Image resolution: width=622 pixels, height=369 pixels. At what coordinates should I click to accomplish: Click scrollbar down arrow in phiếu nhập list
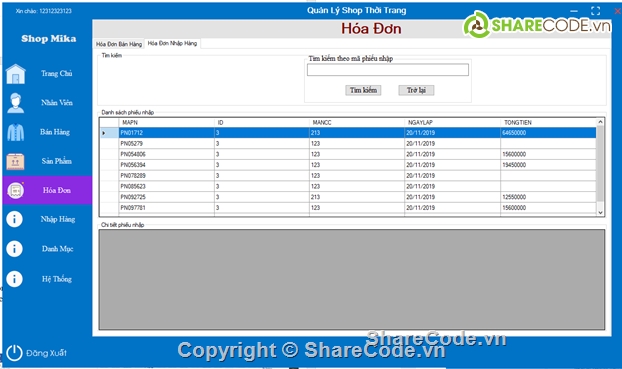(600, 213)
